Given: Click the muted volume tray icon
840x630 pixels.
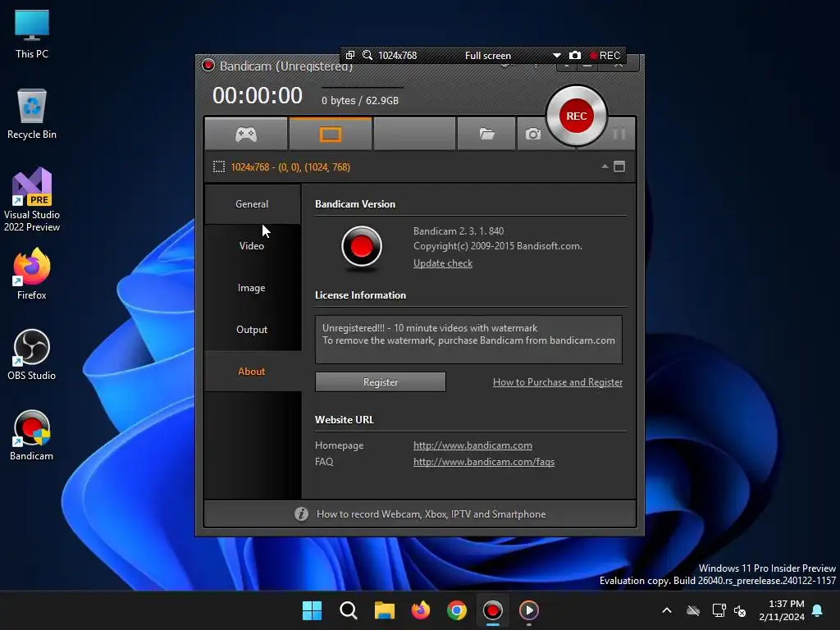Looking at the screenshot, I should (x=740, y=610).
